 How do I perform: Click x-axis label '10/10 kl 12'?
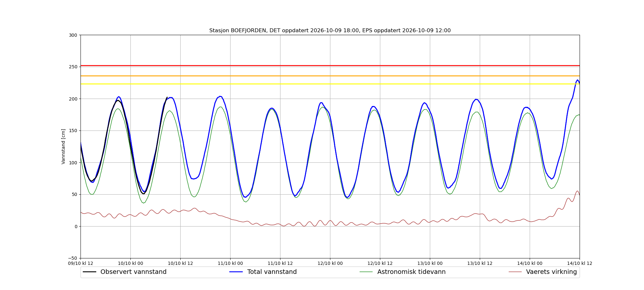pos(180,264)
